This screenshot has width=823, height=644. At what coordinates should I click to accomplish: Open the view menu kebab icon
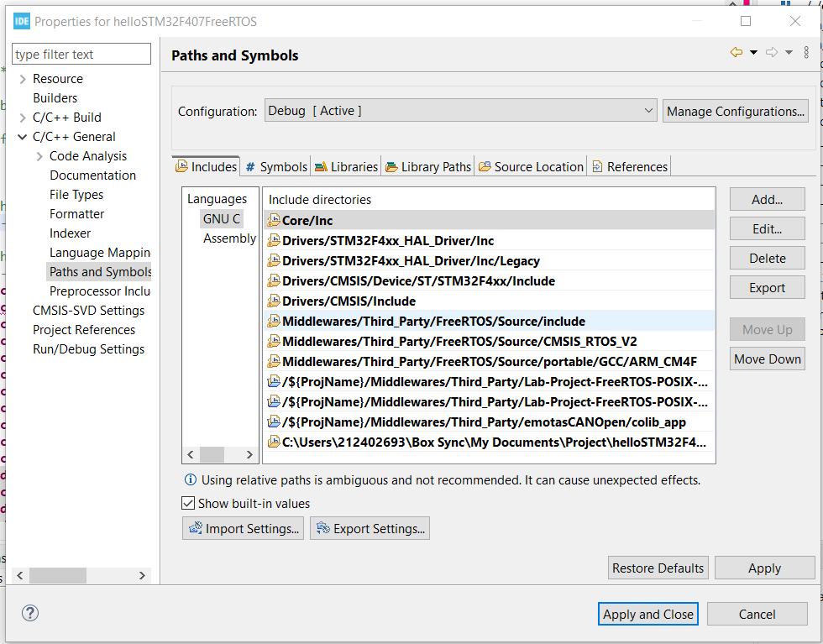[x=806, y=53]
